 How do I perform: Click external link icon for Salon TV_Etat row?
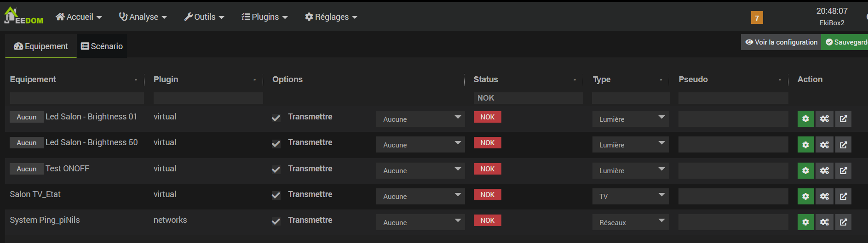pos(843,196)
